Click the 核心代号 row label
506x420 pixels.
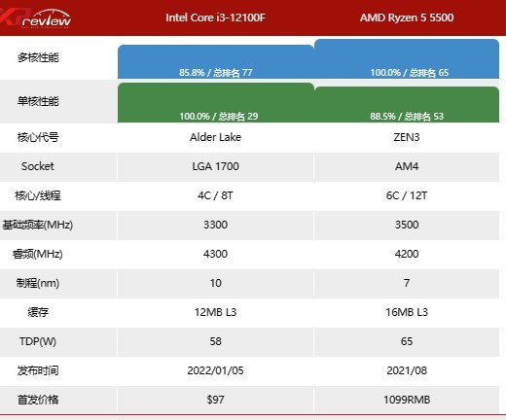[38, 137]
